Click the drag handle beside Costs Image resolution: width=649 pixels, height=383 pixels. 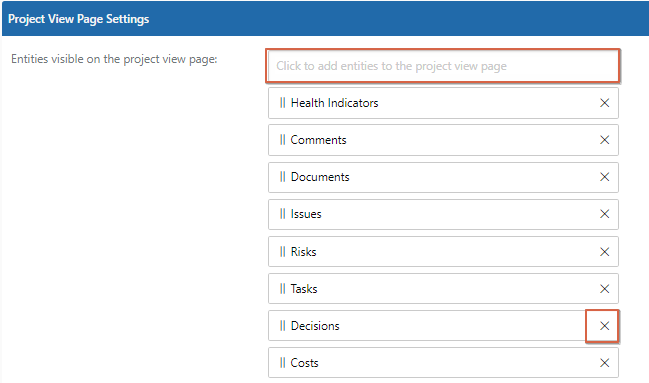point(282,363)
